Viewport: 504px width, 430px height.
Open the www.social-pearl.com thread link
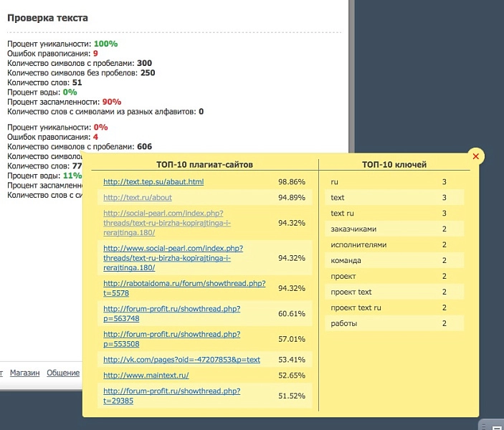(173, 258)
